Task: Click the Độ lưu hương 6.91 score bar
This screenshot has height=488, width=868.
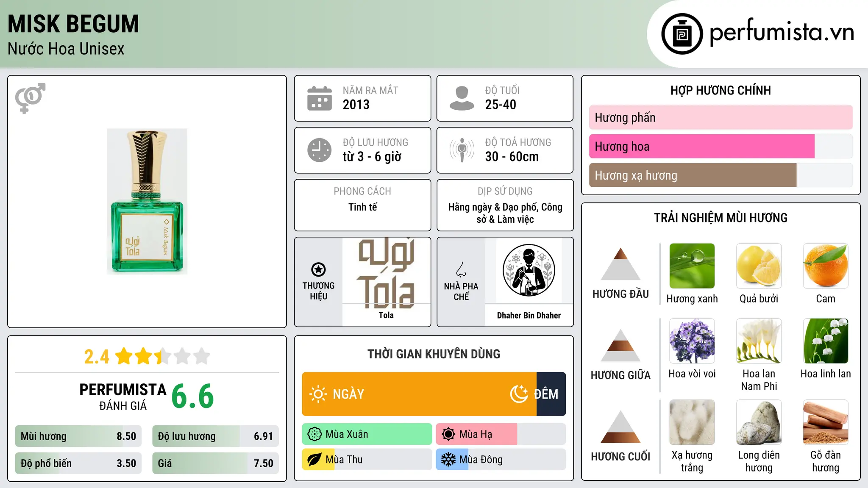Action: coord(215,436)
